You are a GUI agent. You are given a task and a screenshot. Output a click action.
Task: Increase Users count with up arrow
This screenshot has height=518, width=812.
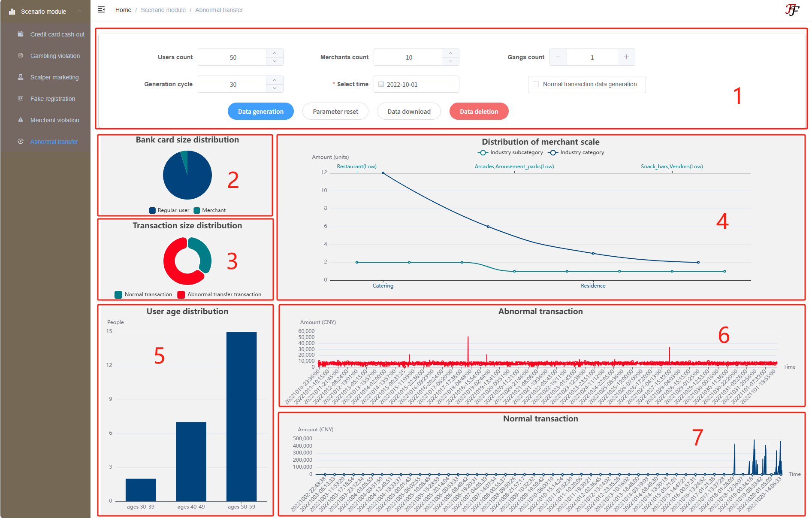(x=275, y=53)
